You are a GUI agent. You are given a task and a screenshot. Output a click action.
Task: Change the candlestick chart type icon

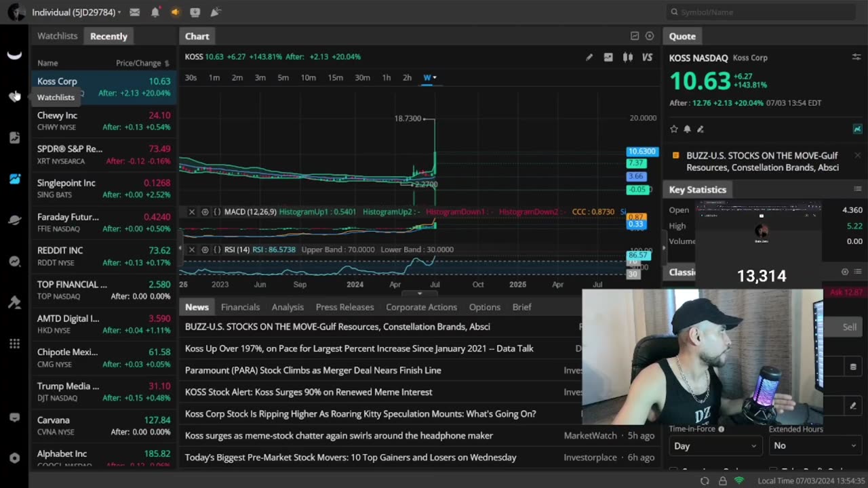click(x=628, y=58)
